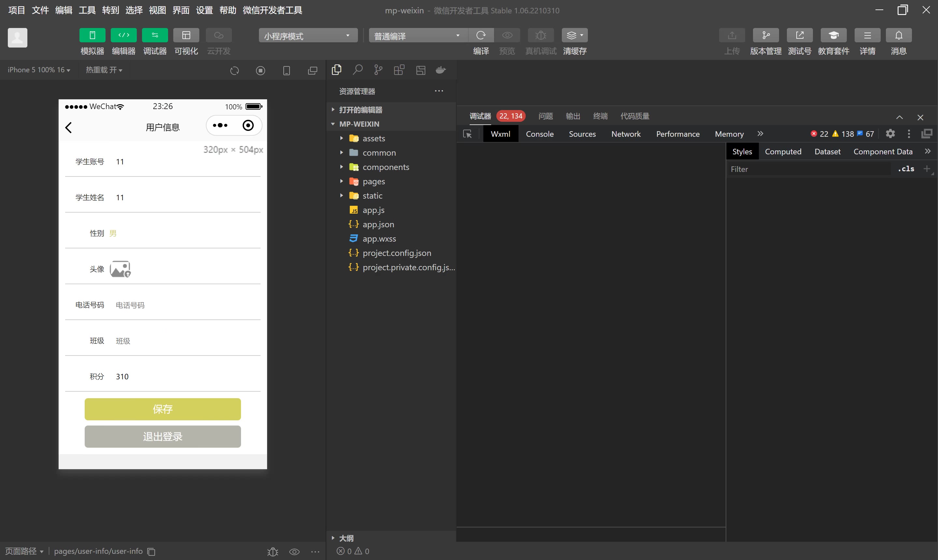The image size is (938, 560).
Task: Toggle the Editor (编辑器) panel button
Action: click(123, 35)
